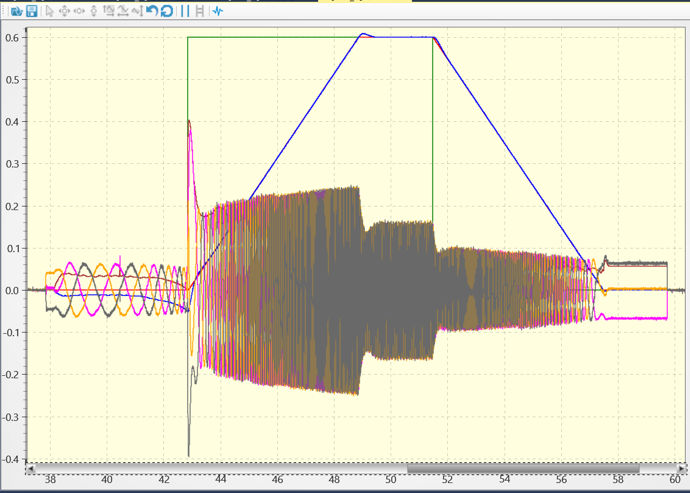Click the right arrow of the horizontal scrollbar

682,469
